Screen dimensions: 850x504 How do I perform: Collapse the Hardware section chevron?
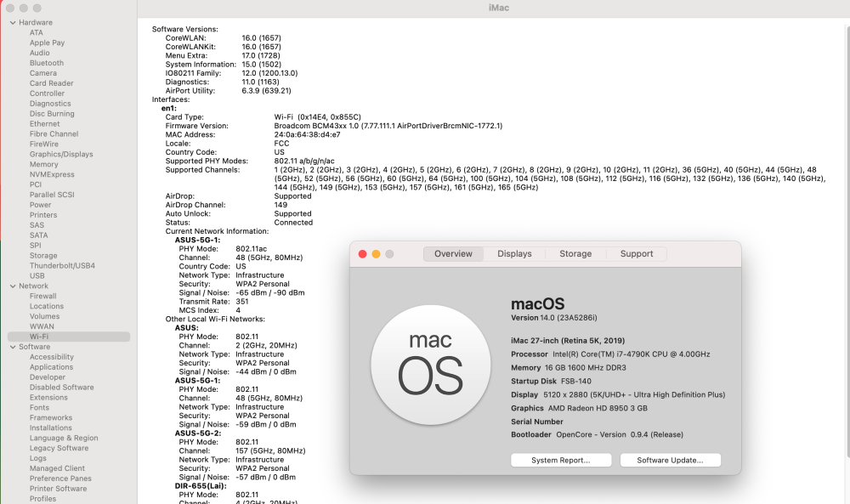pos(13,23)
